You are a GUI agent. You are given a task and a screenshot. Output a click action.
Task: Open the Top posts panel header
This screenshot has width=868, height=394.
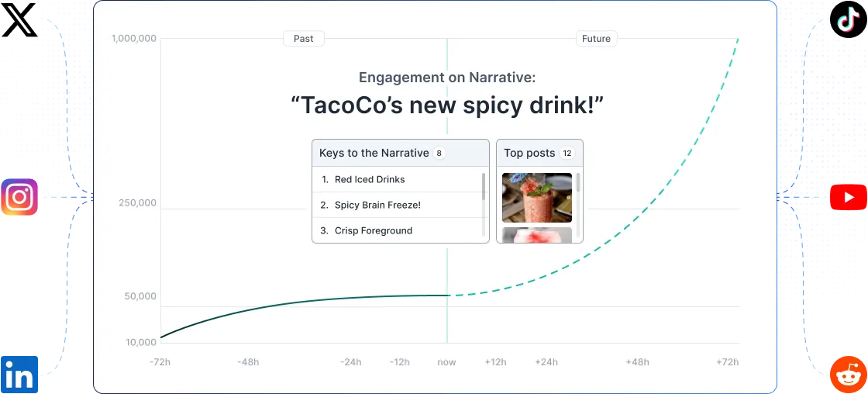(539, 153)
